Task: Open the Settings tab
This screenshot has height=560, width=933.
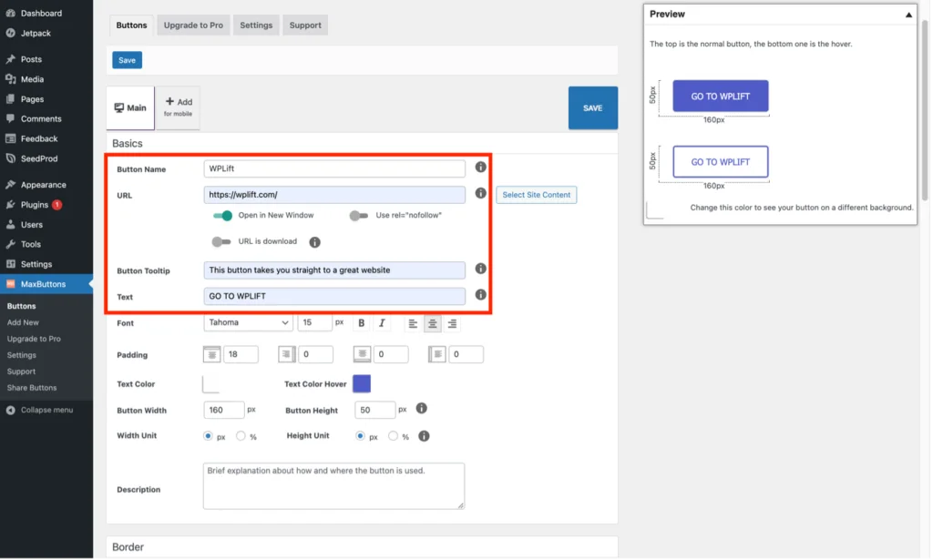Action: click(256, 25)
